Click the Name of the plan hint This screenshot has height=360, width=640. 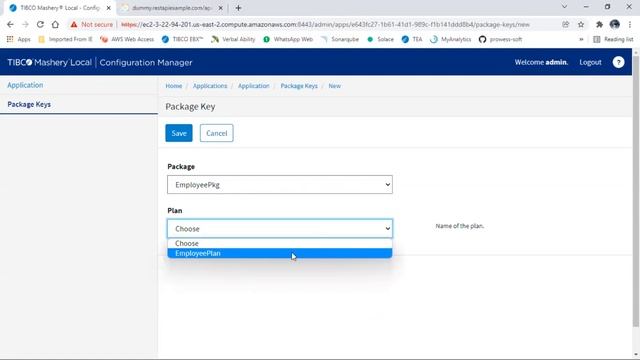(460, 226)
